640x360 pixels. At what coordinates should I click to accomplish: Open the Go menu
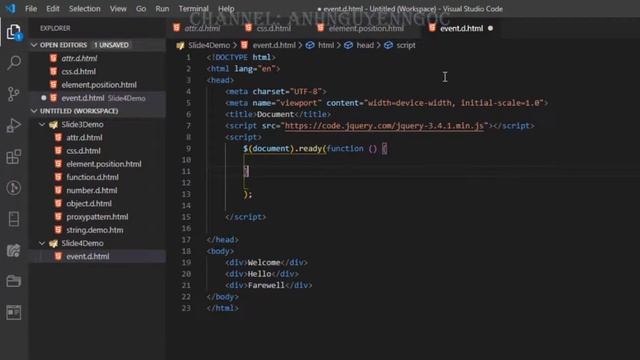[x=141, y=9]
